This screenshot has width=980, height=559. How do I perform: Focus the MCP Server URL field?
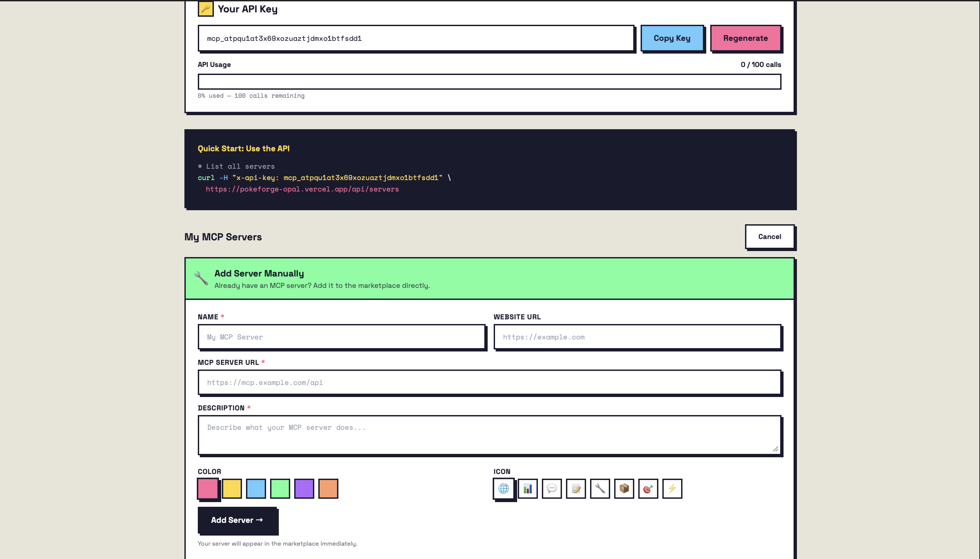[489, 382]
